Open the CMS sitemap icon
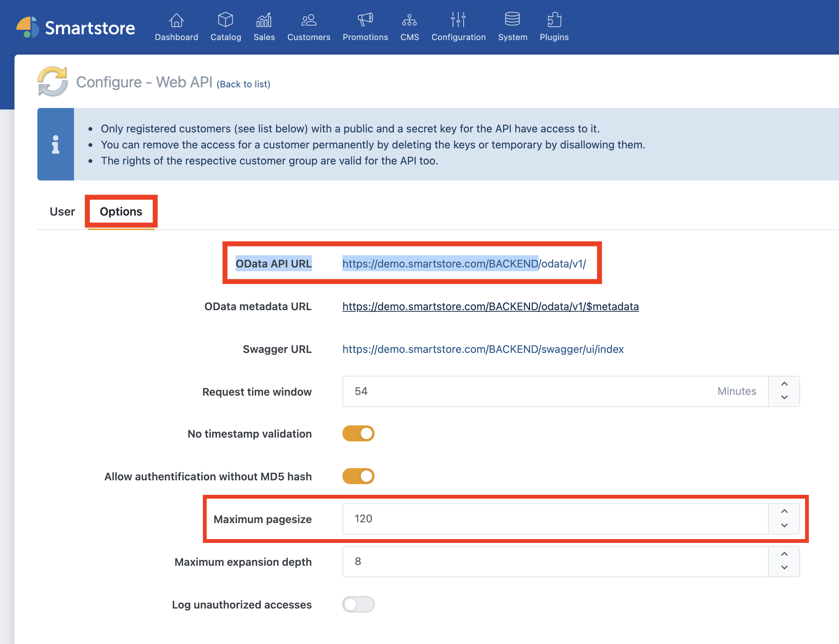The height and width of the screenshot is (644, 839). 410,20
